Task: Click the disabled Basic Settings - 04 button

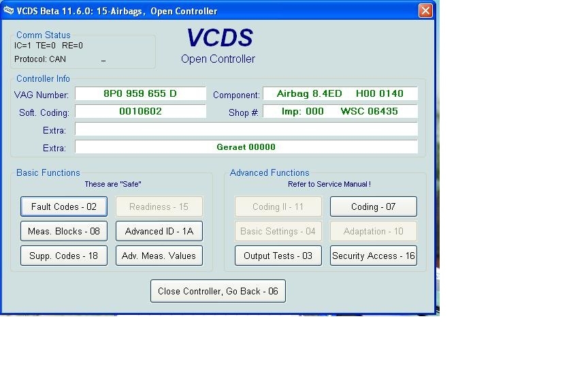Action: pos(278,231)
